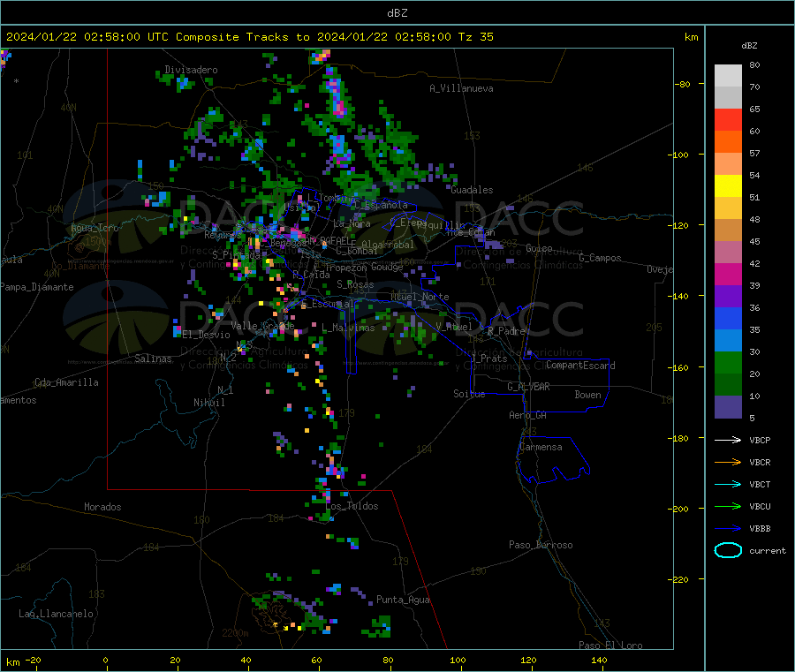
Task: Click the CompantEscard label
Action: 580,366
